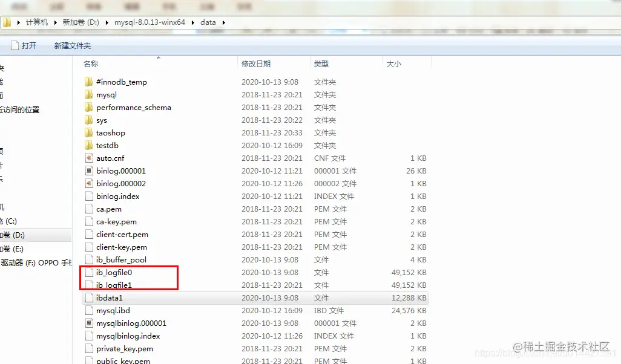Select (C:) drive in navigation pane
This screenshot has height=364, width=621.
8,221
